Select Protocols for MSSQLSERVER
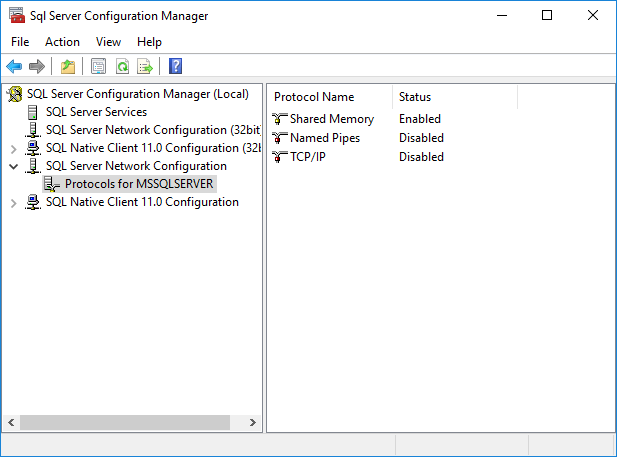 point(139,184)
